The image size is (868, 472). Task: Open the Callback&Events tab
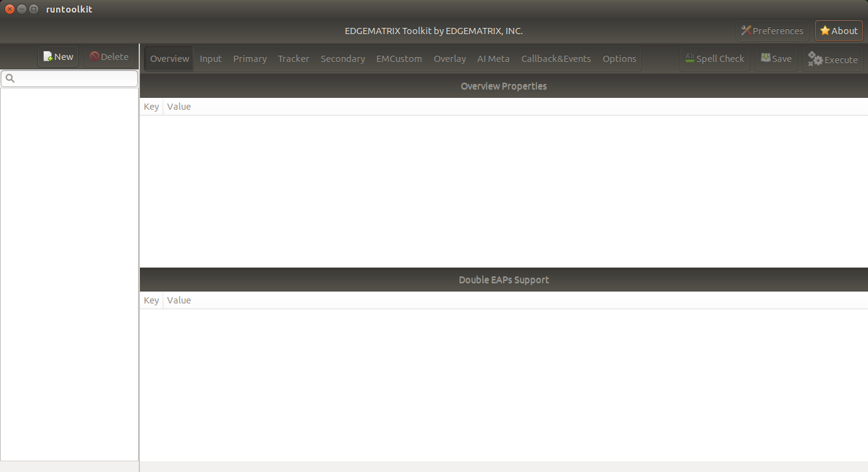point(556,59)
